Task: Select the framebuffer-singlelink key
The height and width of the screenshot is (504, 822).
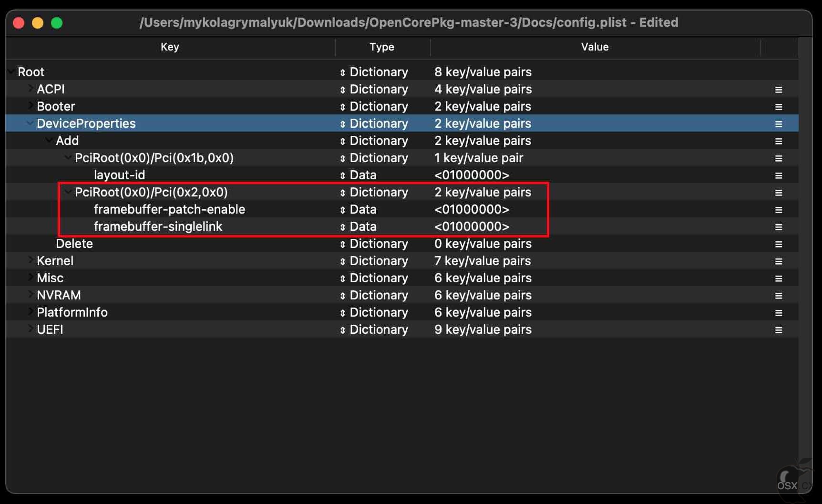Action: click(x=158, y=226)
